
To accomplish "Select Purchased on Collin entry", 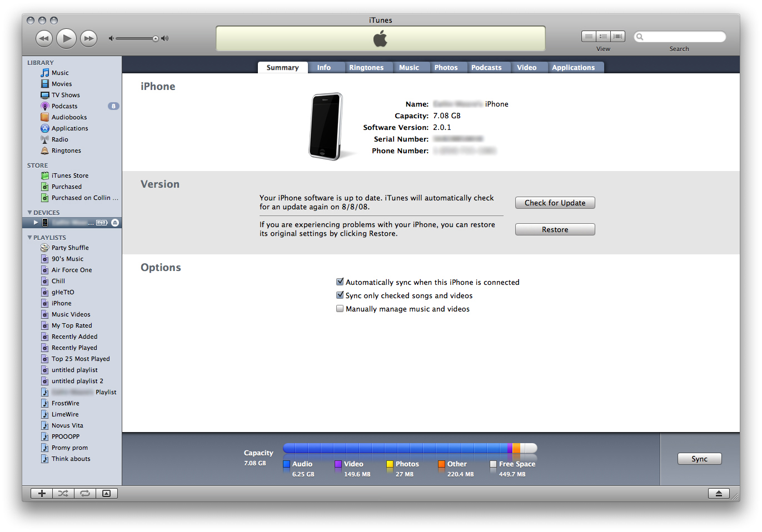I will (x=72, y=198).
